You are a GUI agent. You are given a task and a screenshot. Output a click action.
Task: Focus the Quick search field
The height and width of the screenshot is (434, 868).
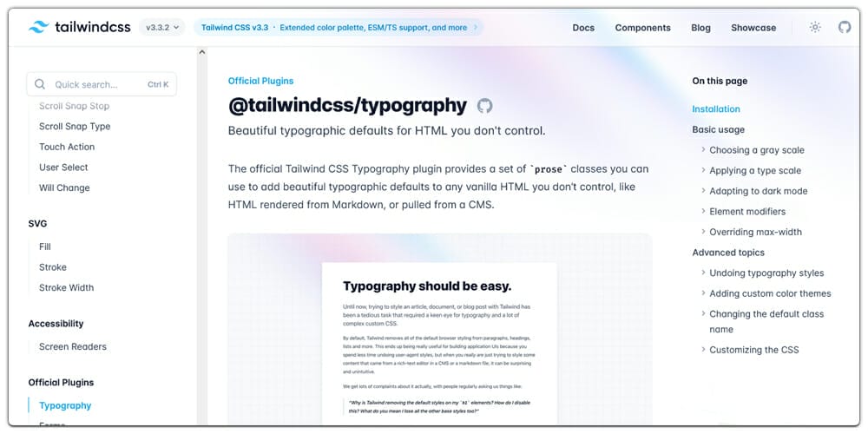point(102,84)
